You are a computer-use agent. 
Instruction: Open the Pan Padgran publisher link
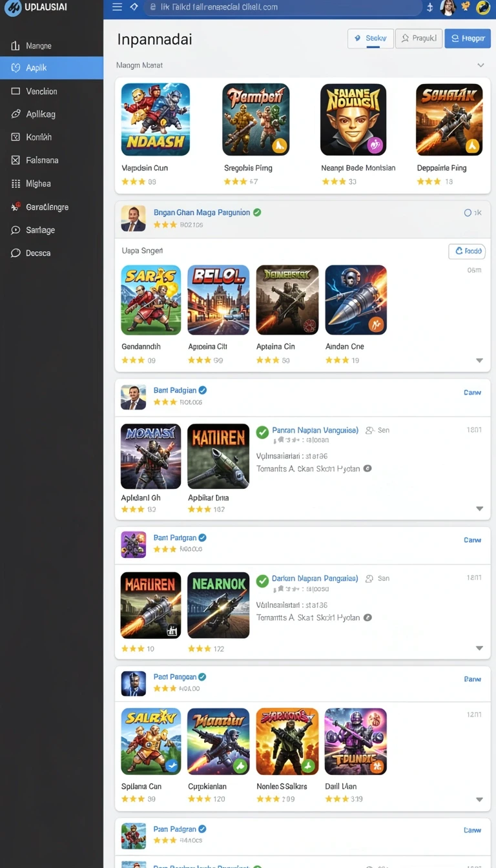[x=175, y=829]
